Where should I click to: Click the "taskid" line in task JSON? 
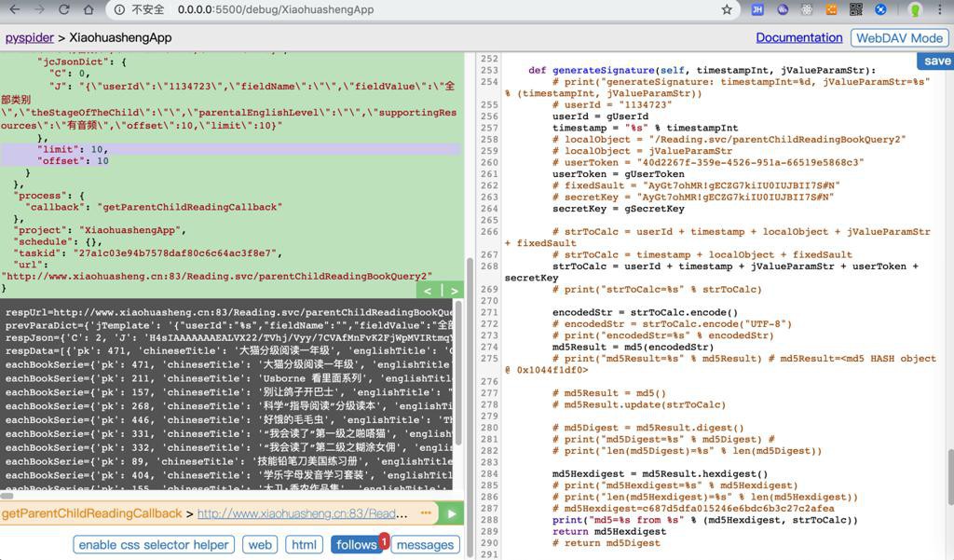coord(147,253)
